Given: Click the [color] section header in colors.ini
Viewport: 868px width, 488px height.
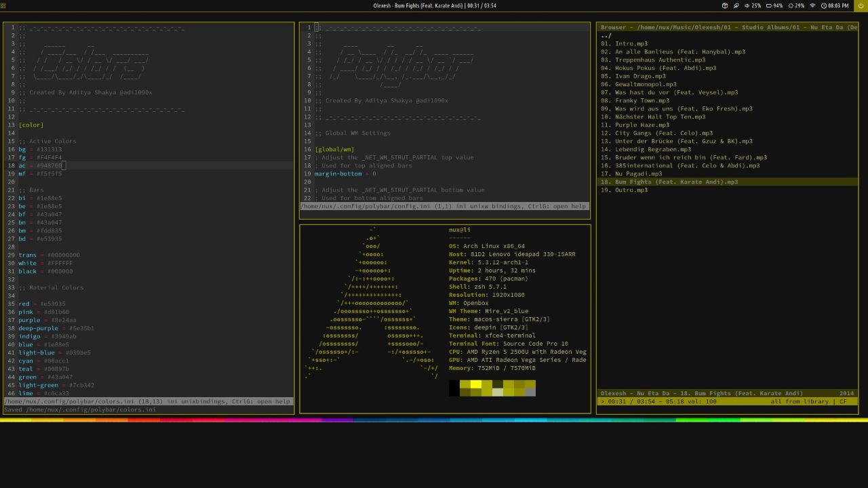Looking at the screenshot, I should (31, 125).
